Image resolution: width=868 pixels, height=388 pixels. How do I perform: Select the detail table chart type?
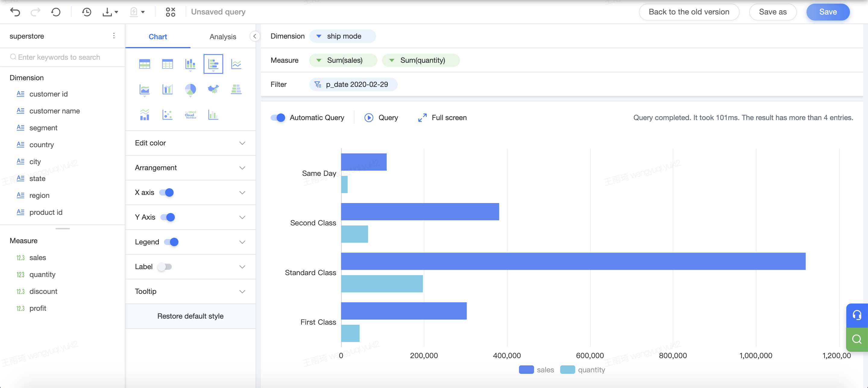tap(168, 64)
